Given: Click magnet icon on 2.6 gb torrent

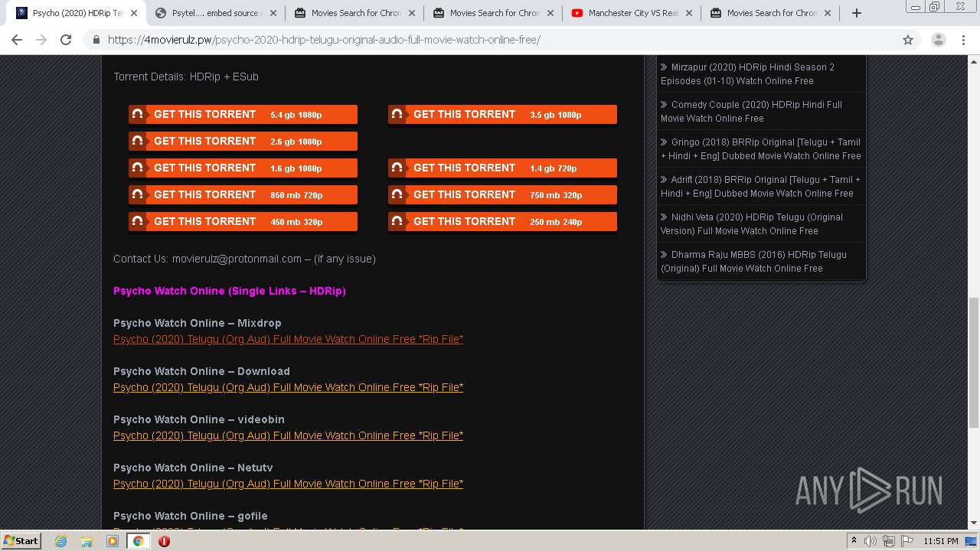Looking at the screenshot, I should click(137, 142).
